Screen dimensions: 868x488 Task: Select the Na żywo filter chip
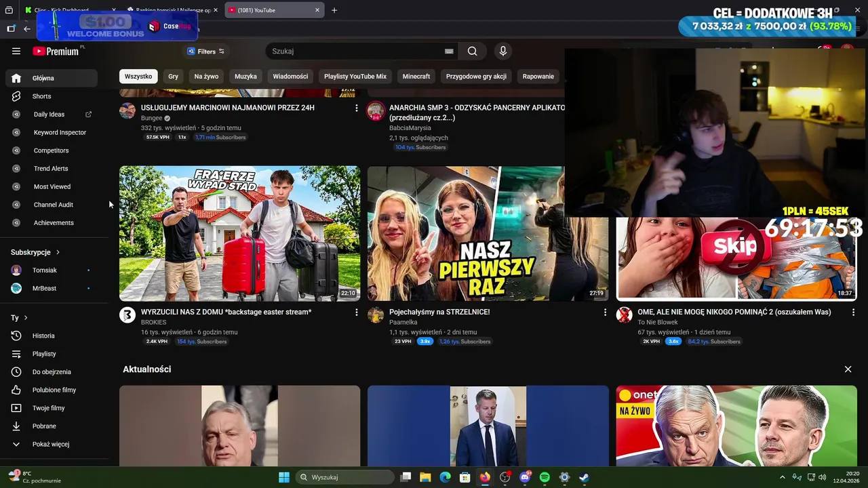pos(206,77)
